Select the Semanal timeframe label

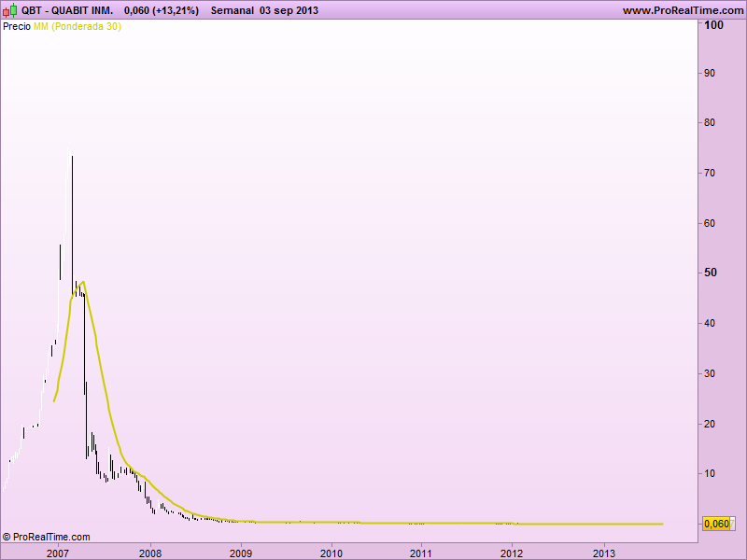[232, 10]
